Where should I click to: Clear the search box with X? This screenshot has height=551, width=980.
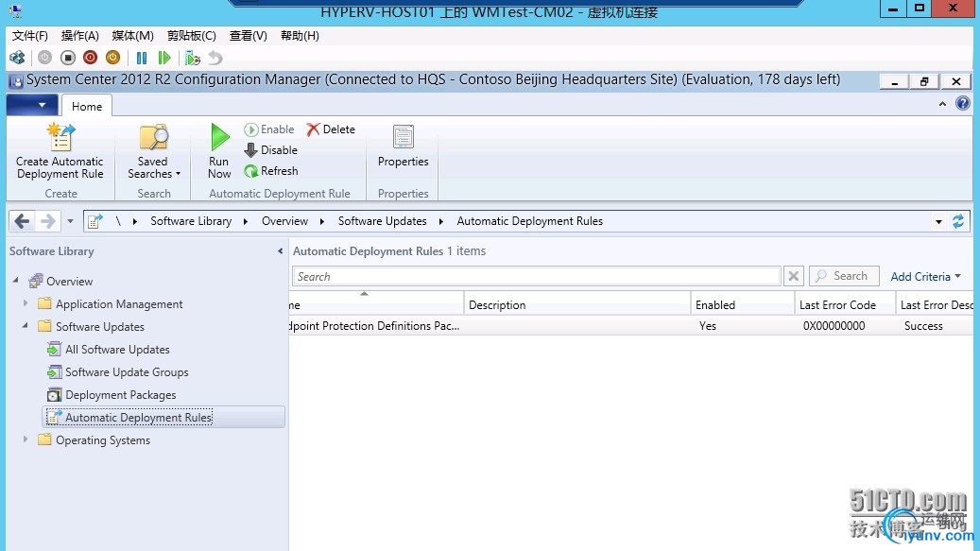pos(793,276)
